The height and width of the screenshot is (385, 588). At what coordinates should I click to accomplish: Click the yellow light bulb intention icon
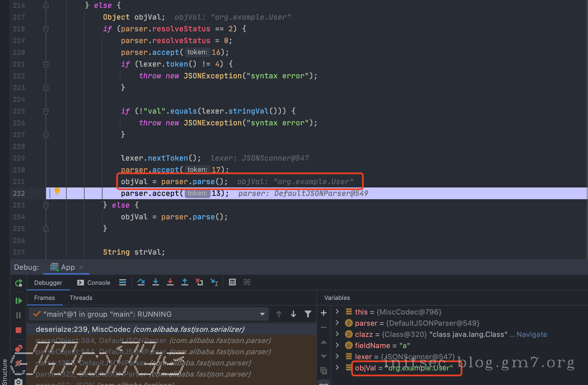[x=57, y=191]
